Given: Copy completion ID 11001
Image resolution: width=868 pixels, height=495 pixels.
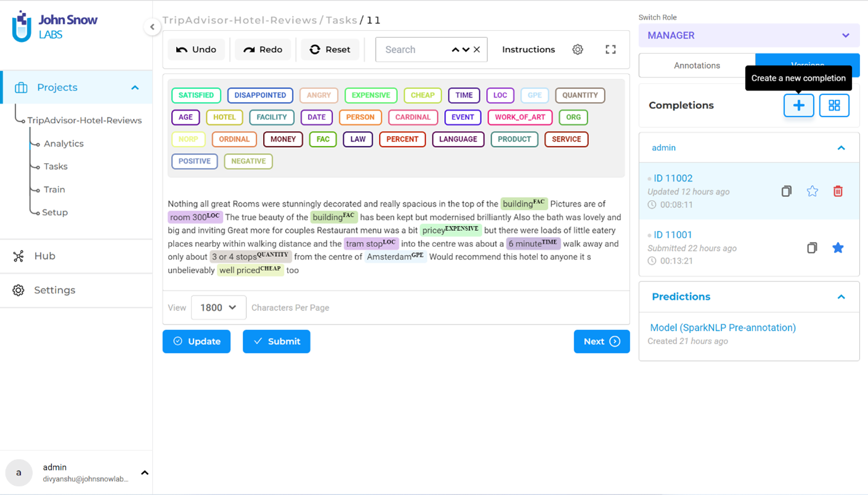Looking at the screenshot, I should [812, 247].
